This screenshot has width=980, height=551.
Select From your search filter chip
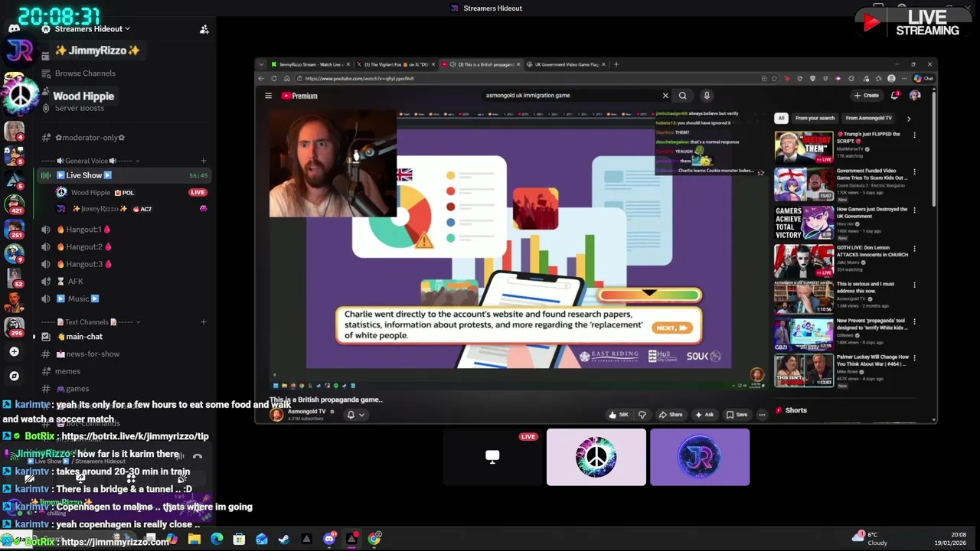click(815, 118)
